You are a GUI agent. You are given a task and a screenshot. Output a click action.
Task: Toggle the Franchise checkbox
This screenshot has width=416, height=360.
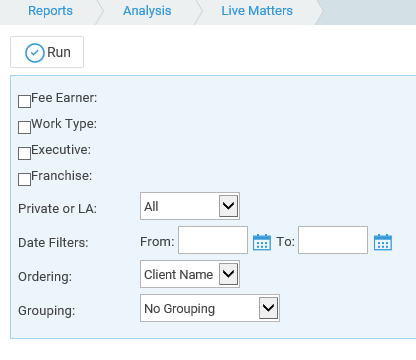point(24,179)
